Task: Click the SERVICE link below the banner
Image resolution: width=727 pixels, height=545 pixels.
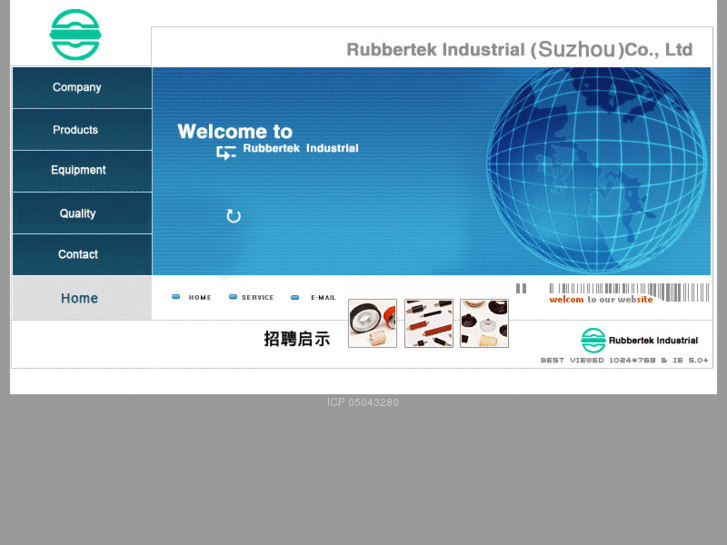Action: pos(257,297)
